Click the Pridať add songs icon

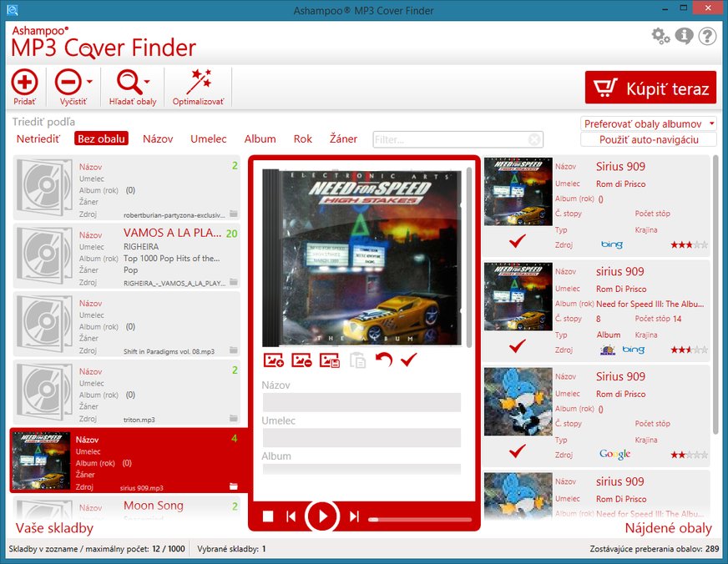[25, 82]
